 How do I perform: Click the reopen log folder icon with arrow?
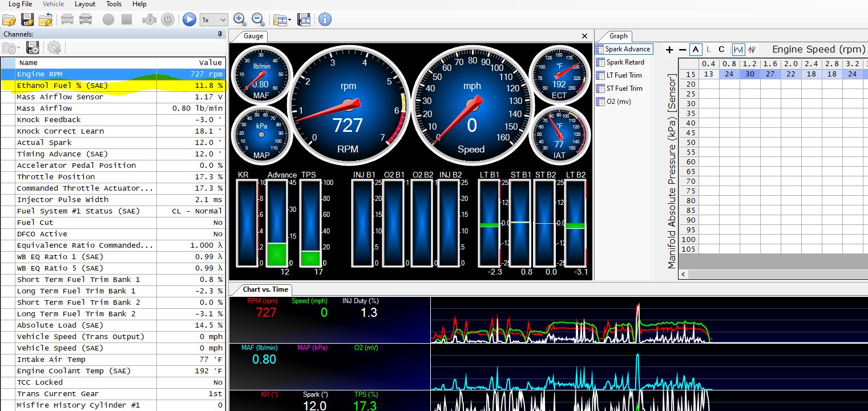[x=46, y=19]
